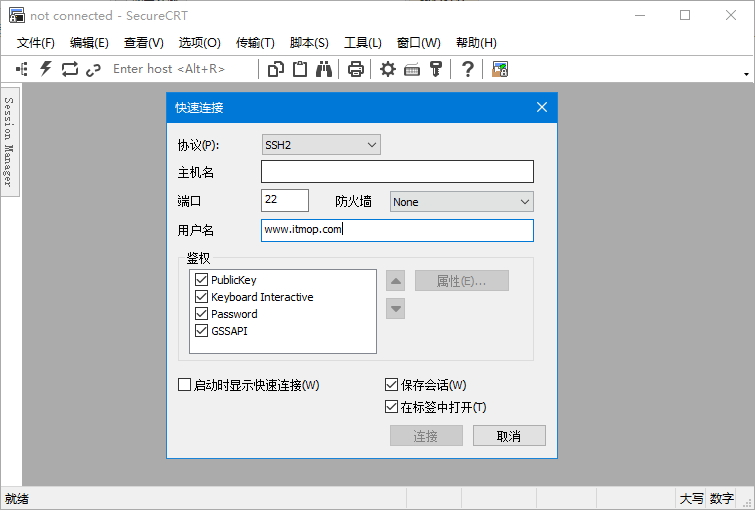The height and width of the screenshot is (510, 755).
Task: Open the 协议 SSH2 dropdown
Action: tap(321, 145)
